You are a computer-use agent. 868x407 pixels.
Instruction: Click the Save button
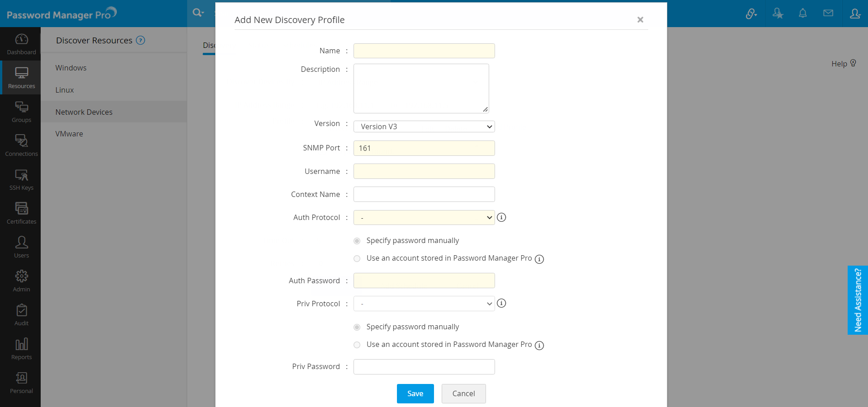pyautogui.click(x=415, y=393)
